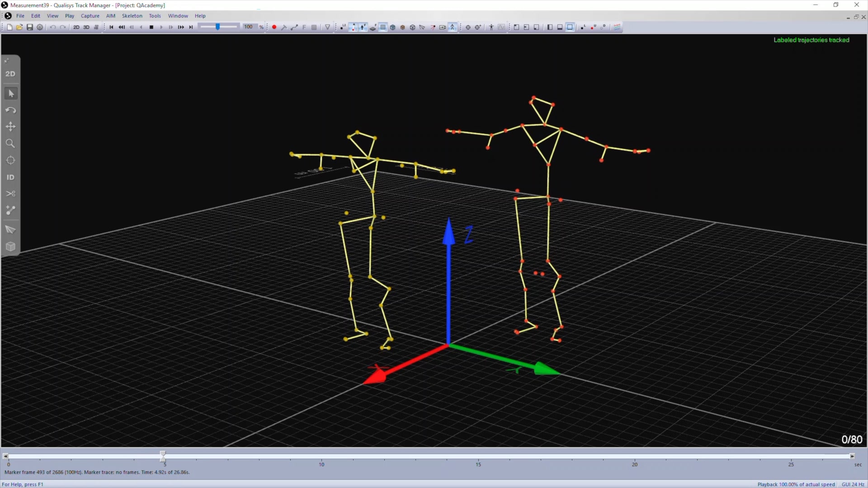Stop playback

(151, 27)
